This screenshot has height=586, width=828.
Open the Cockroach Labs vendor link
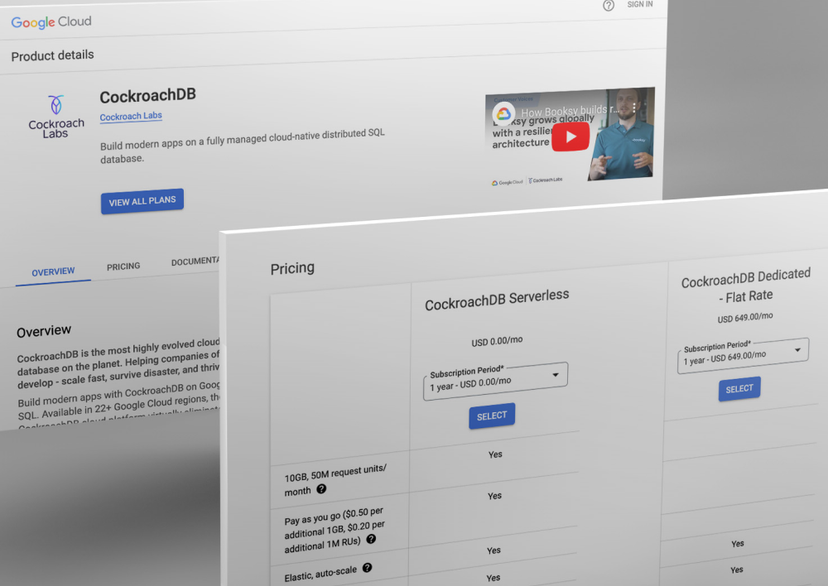[x=131, y=116]
